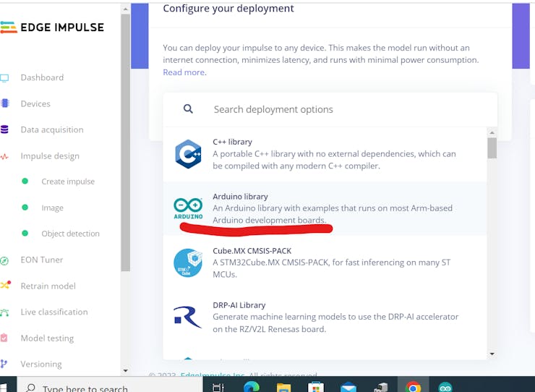Viewport: 535px width, 392px height.
Task: Open Task View from the taskbar
Action: click(x=218, y=387)
